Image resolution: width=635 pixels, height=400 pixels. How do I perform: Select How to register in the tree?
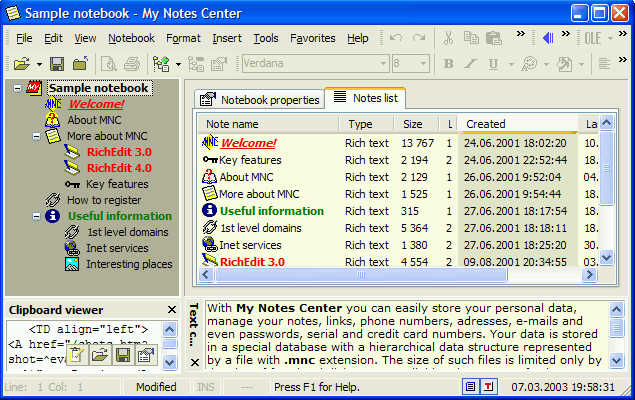pyautogui.click(x=104, y=200)
